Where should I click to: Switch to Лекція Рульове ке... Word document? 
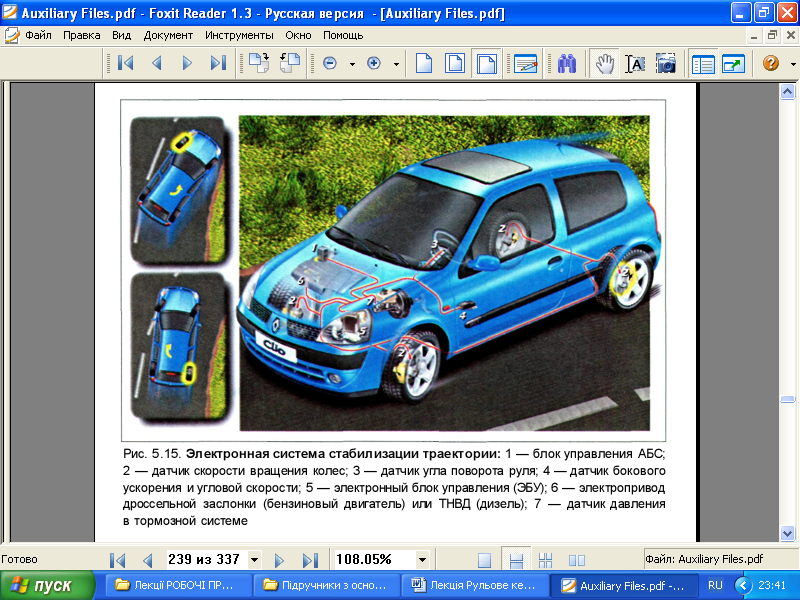476,585
